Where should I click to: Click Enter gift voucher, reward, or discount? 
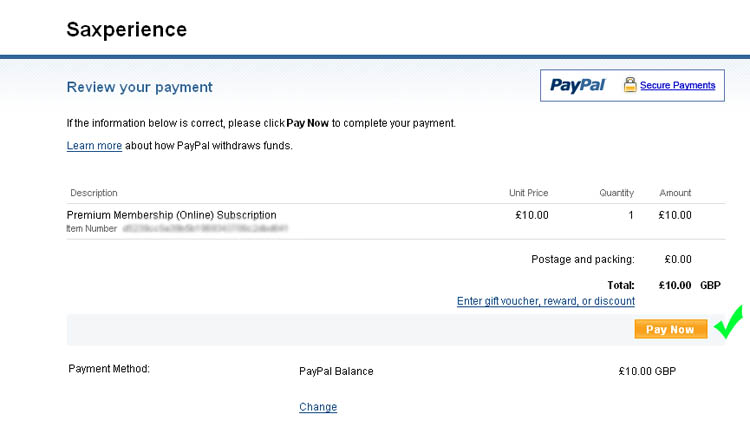[545, 301]
